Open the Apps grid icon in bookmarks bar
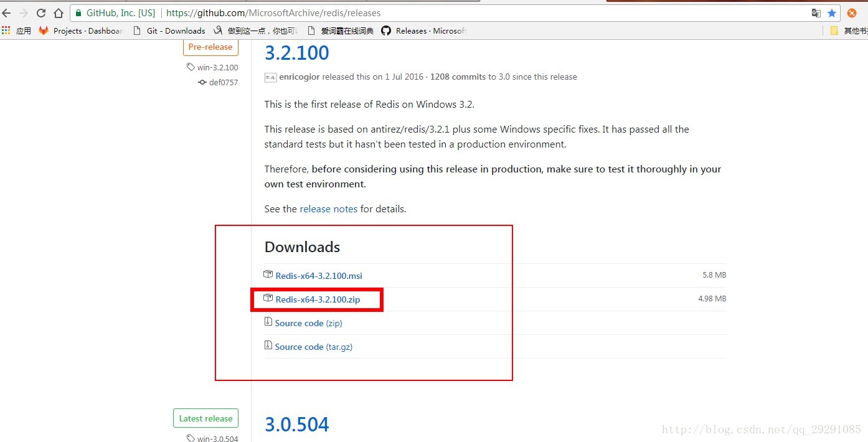The image size is (868, 442). click(6, 31)
